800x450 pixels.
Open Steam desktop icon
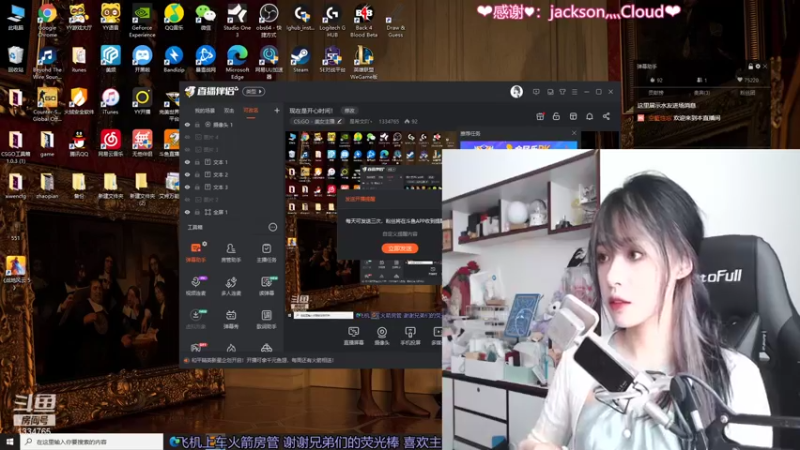point(300,59)
